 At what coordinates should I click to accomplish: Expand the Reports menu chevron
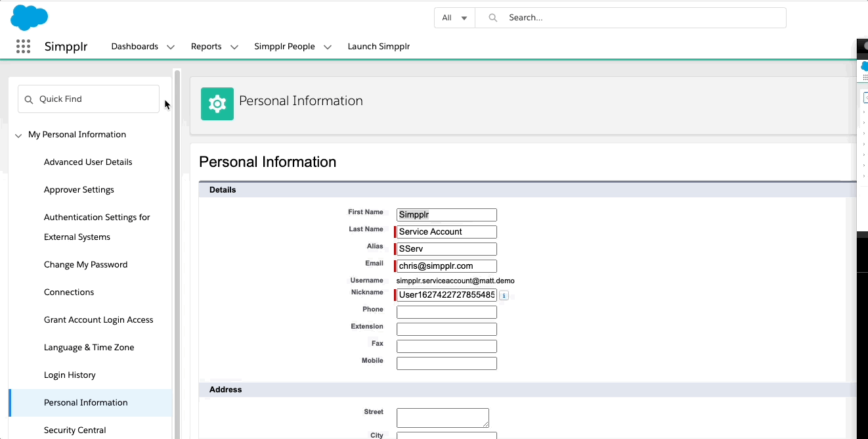tap(234, 47)
